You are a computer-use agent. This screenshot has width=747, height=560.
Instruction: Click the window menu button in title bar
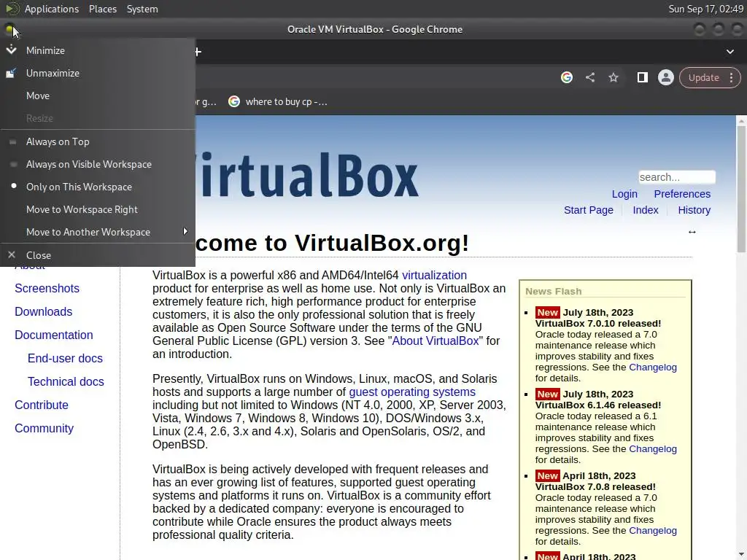pos(9,29)
